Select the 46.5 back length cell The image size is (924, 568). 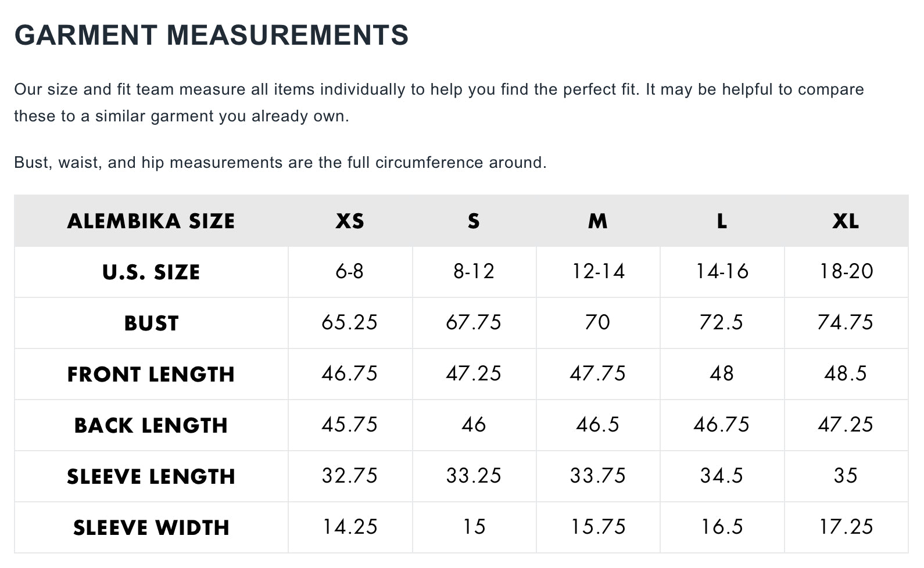coord(597,425)
